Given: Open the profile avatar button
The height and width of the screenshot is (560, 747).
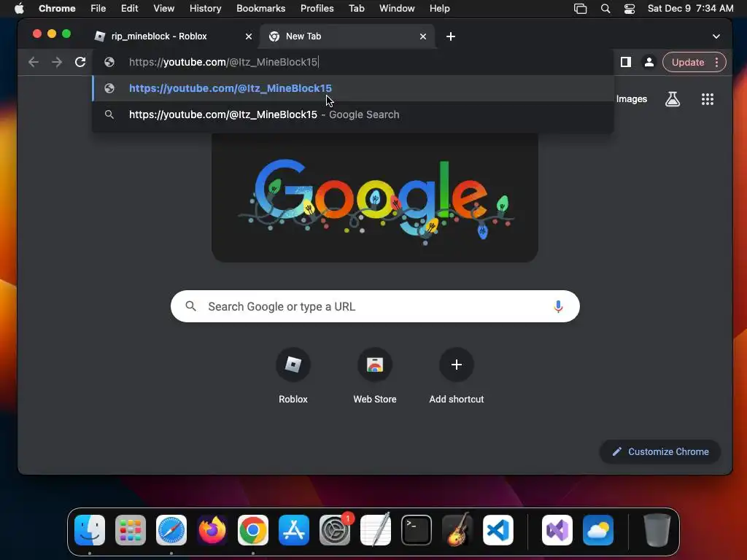Looking at the screenshot, I should coord(649,62).
